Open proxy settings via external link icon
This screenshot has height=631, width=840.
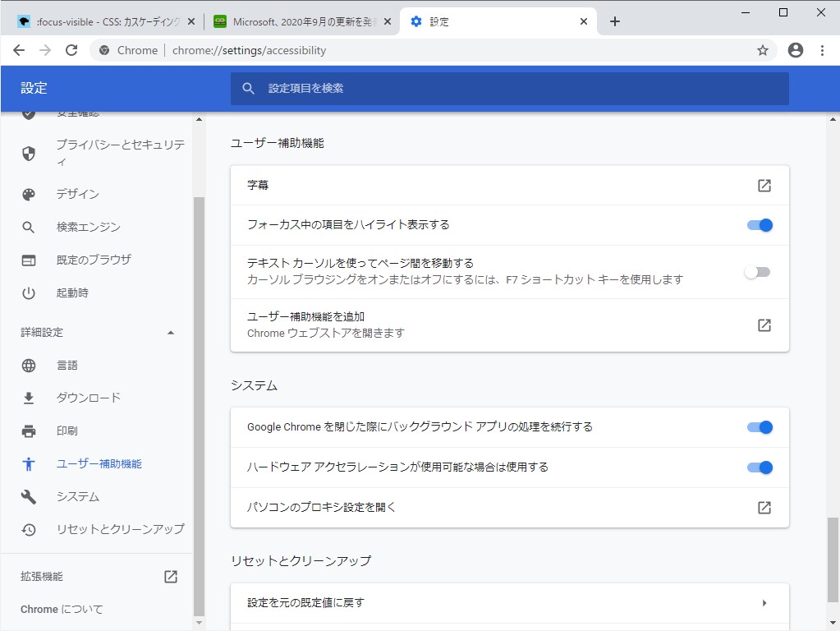pyautogui.click(x=764, y=508)
